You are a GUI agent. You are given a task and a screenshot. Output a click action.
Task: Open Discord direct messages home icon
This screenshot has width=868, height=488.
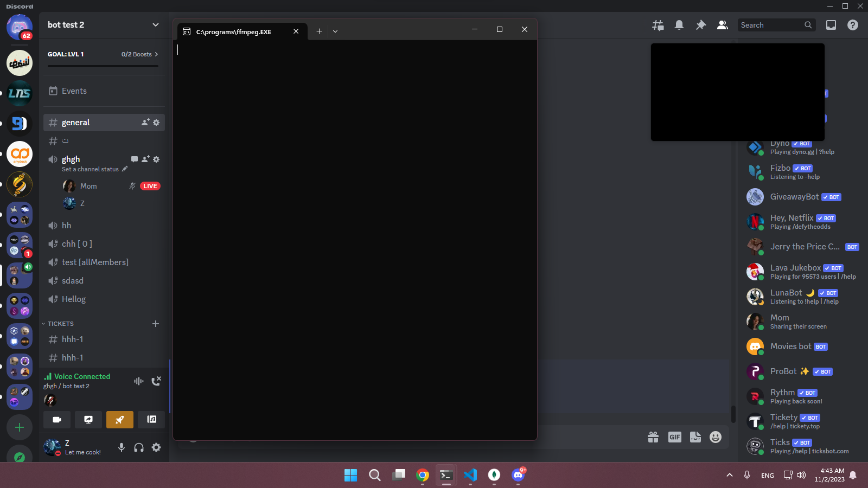coord(20,26)
